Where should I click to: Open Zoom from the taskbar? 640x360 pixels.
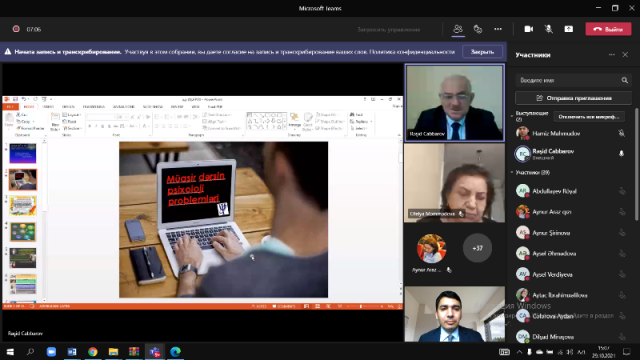(x=51, y=351)
